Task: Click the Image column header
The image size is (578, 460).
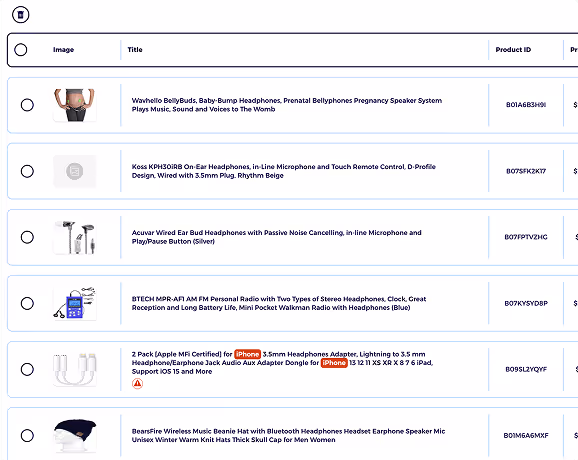Action: 63,49
